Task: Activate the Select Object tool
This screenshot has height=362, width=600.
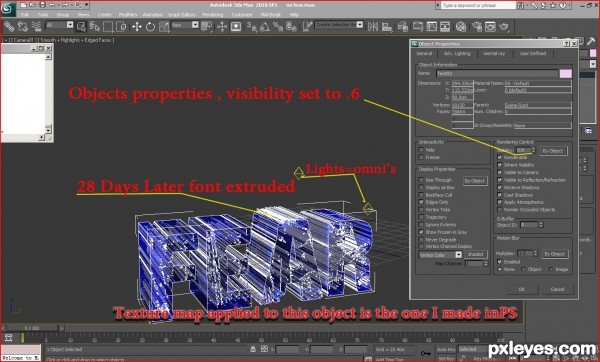Action: coord(81,26)
